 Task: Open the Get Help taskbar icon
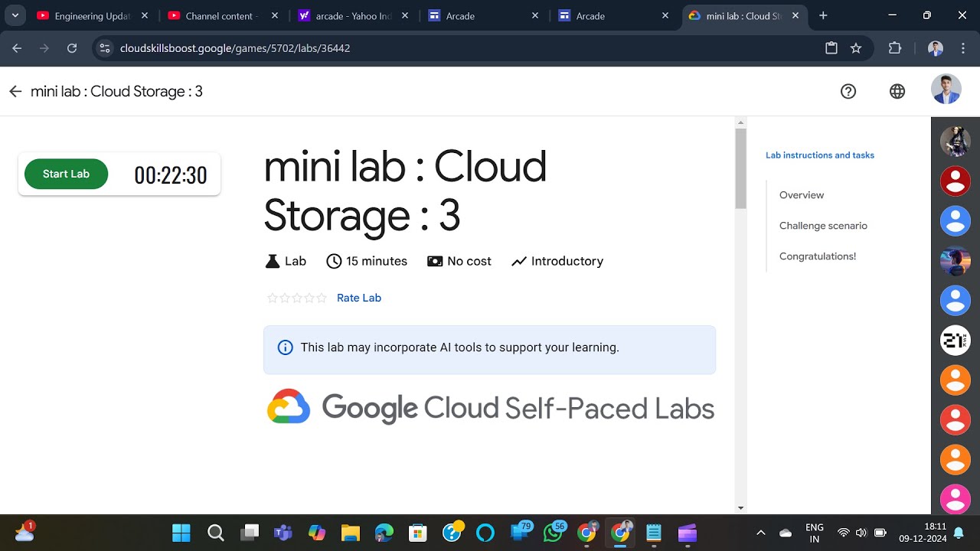point(452,531)
